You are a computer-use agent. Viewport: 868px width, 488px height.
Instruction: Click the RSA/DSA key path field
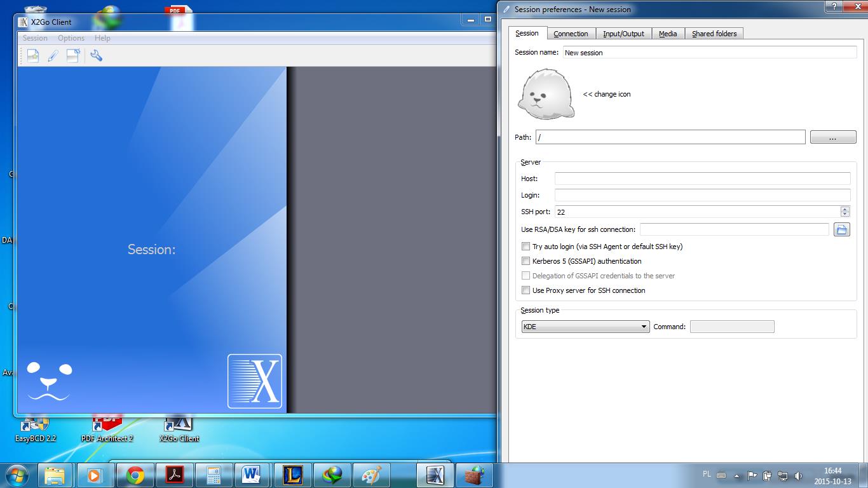click(735, 229)
